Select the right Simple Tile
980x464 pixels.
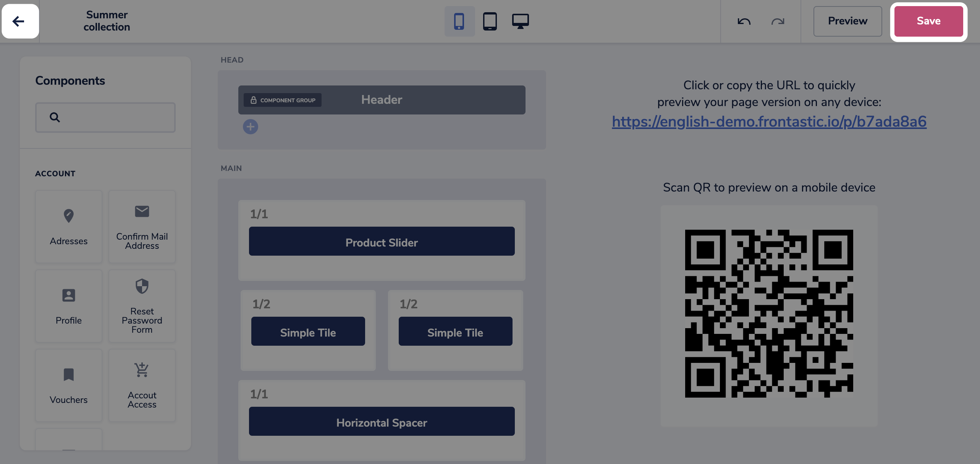pyautogui.click(x=456, y=331)
